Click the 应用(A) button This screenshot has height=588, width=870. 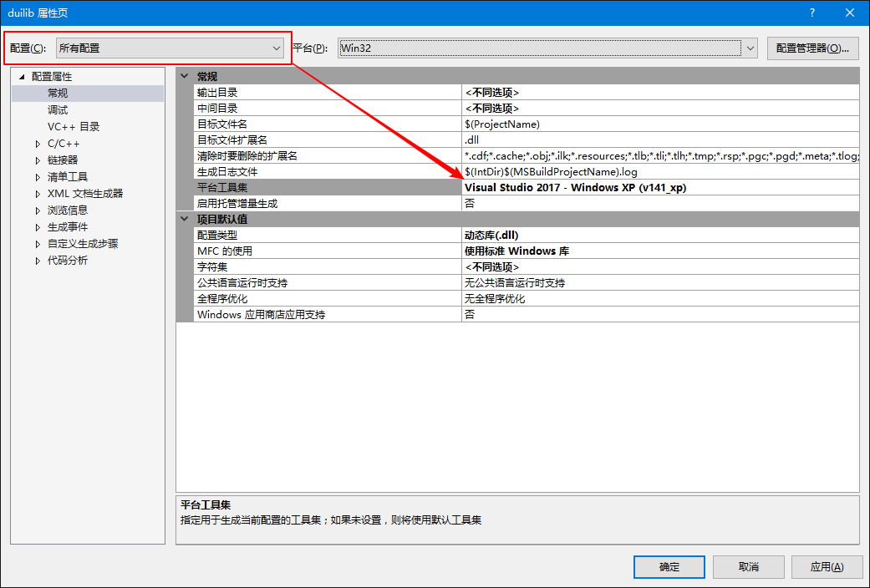point(827,567)
